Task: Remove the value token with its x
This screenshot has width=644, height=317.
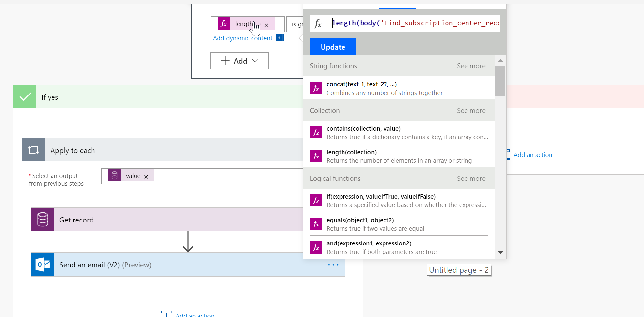Action: (147, 176)
